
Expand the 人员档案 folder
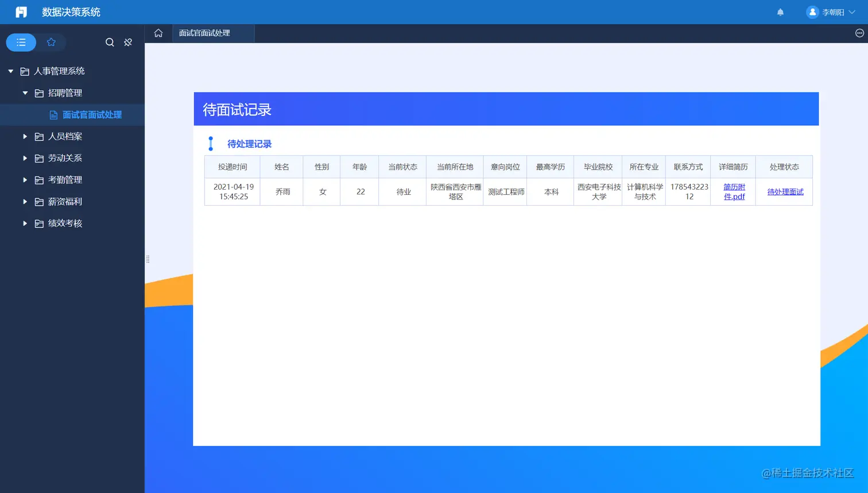[25, 136]
